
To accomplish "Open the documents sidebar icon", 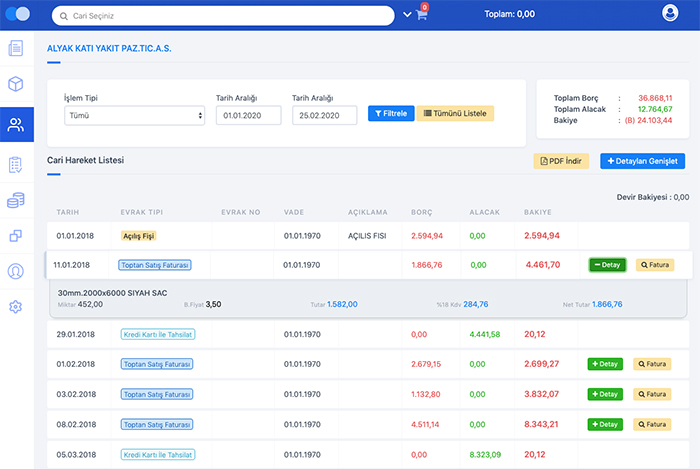I will tap(16, 48).
